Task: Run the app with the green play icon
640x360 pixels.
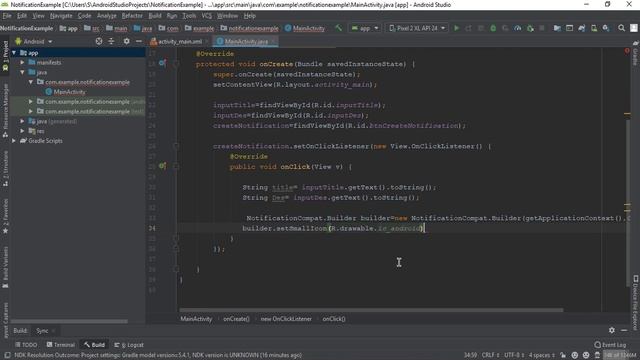Action: click(456, 28)
